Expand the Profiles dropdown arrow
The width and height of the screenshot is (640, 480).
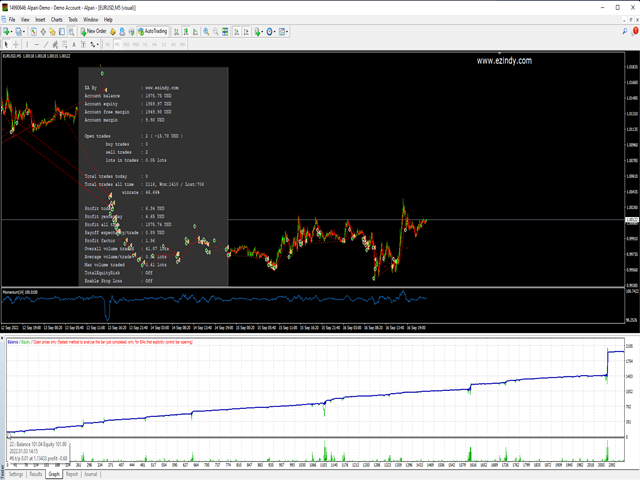(x=24, y=31)
